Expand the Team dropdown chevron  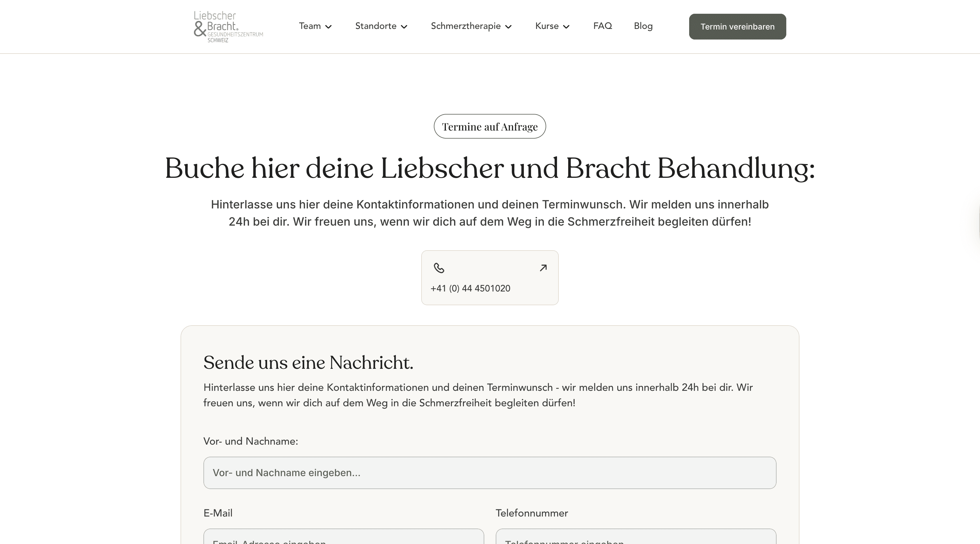coord(328,27)
